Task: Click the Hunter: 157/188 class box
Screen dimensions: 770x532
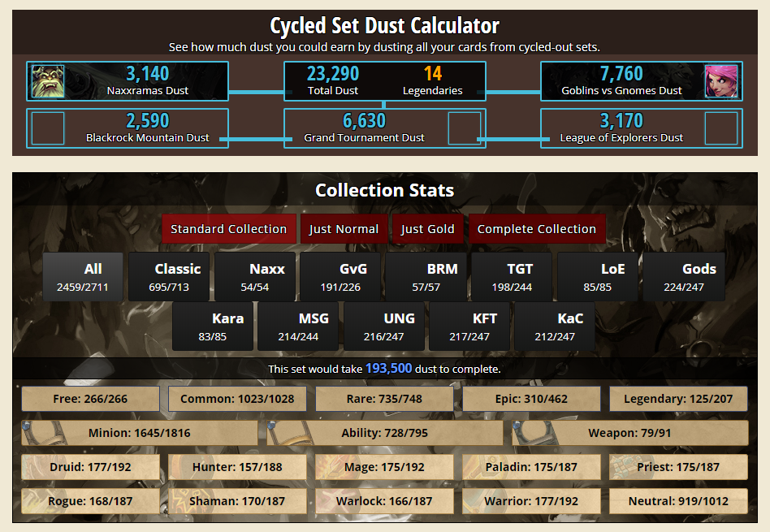Action: 237,467
